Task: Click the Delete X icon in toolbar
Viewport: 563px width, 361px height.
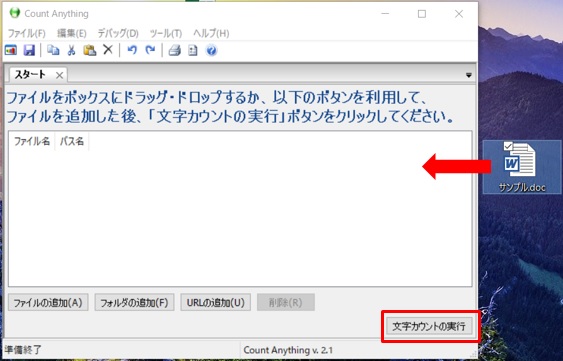Action: tap(108, 50)
